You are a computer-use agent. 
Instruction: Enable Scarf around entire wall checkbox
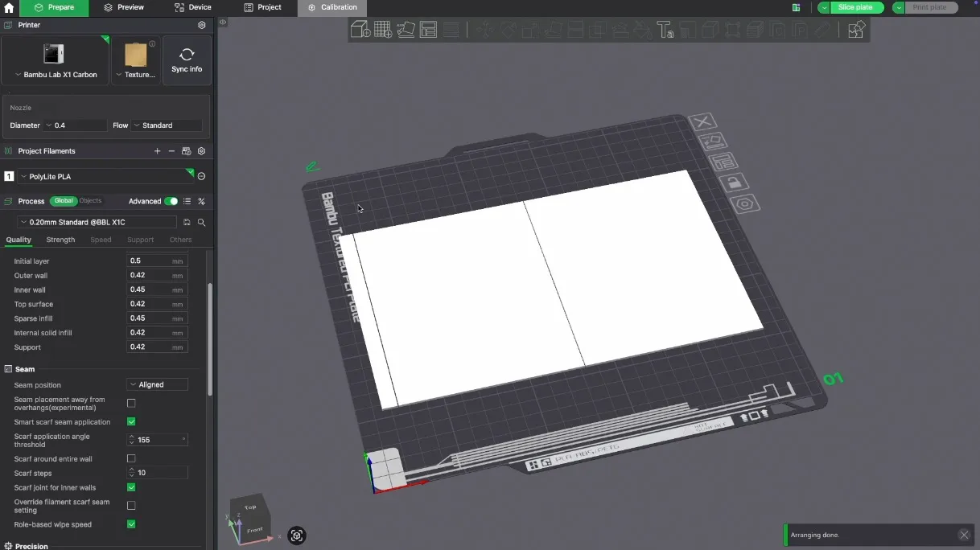pos(131,458)
